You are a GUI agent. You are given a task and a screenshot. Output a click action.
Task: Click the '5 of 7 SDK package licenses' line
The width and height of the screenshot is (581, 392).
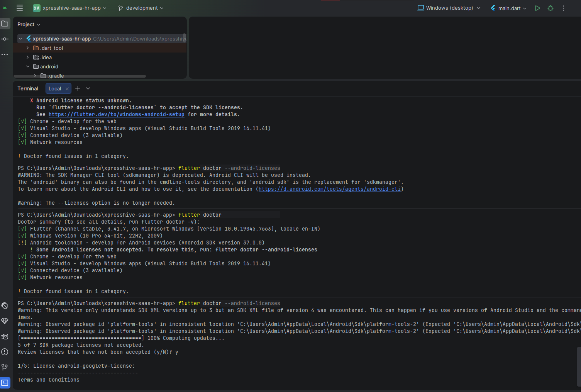click(x=81, y=345)
